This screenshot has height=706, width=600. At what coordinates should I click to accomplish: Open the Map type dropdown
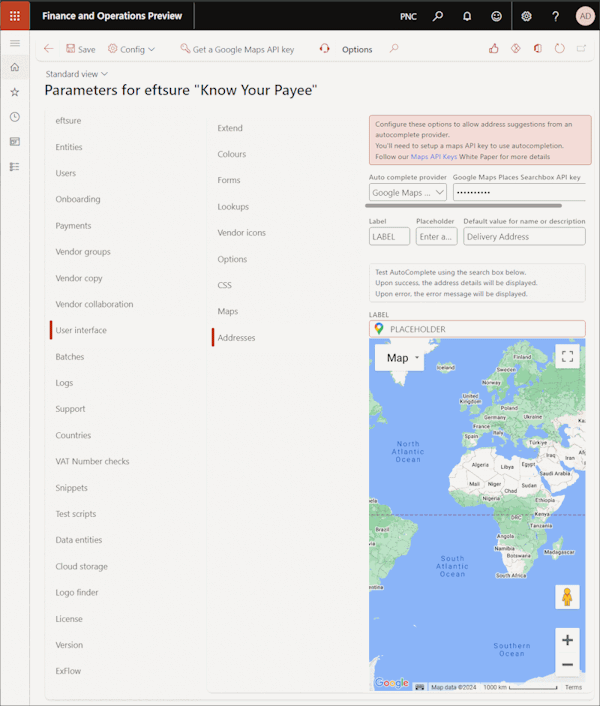click(x=399, y=358)
